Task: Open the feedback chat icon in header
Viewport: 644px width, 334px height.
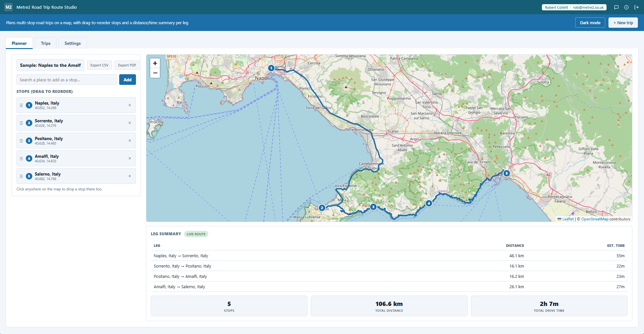Action: click(x=616, y=7)
